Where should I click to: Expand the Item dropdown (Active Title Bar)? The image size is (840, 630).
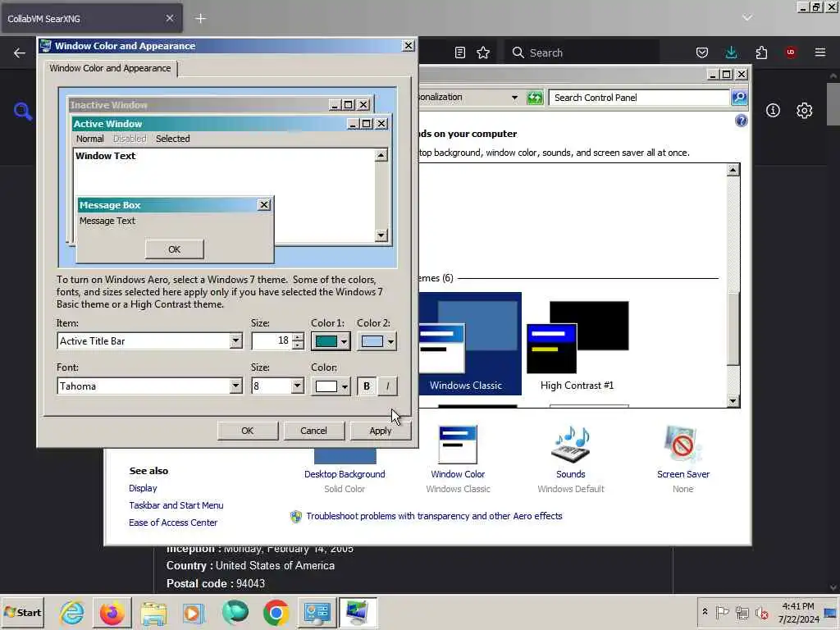235,340
